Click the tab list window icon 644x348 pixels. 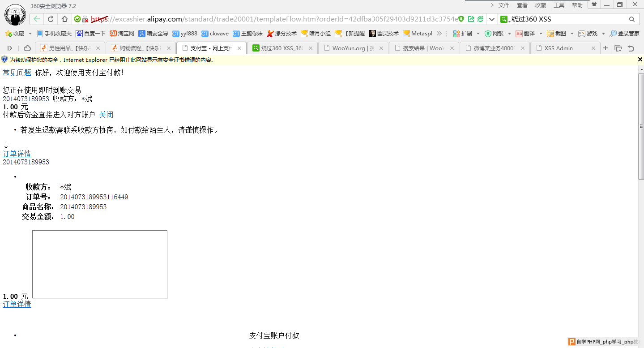click(x=618, y=48)
